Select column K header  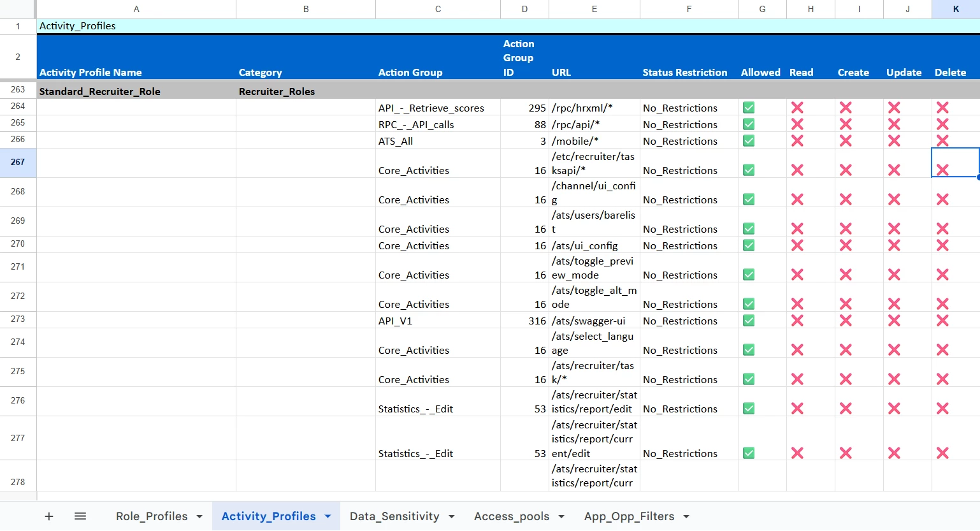(x=955, y=9)
